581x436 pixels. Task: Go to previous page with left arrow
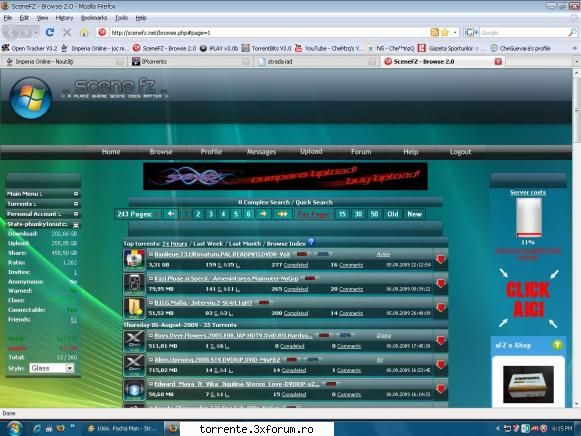(171, 214)
